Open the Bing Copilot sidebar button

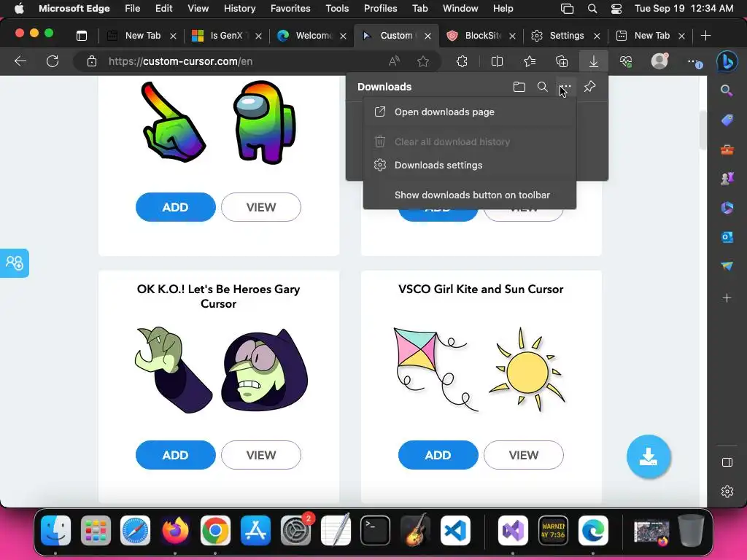coord(727,62)
